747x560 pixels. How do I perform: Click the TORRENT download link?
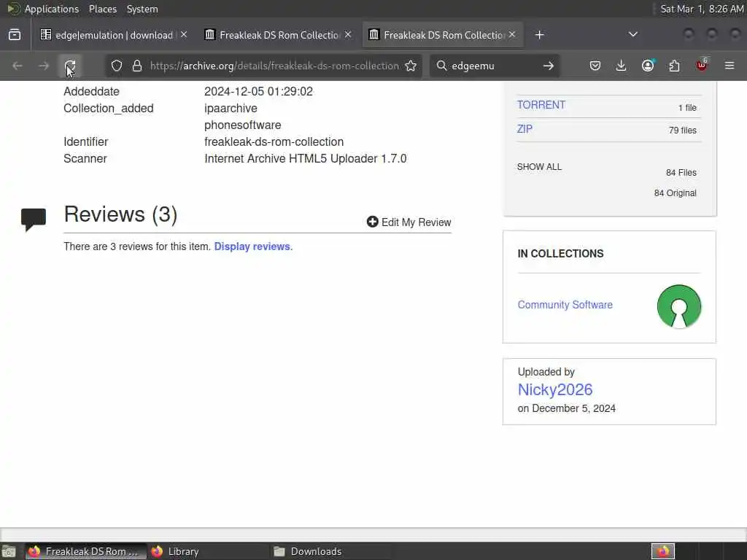pos(541,105)
